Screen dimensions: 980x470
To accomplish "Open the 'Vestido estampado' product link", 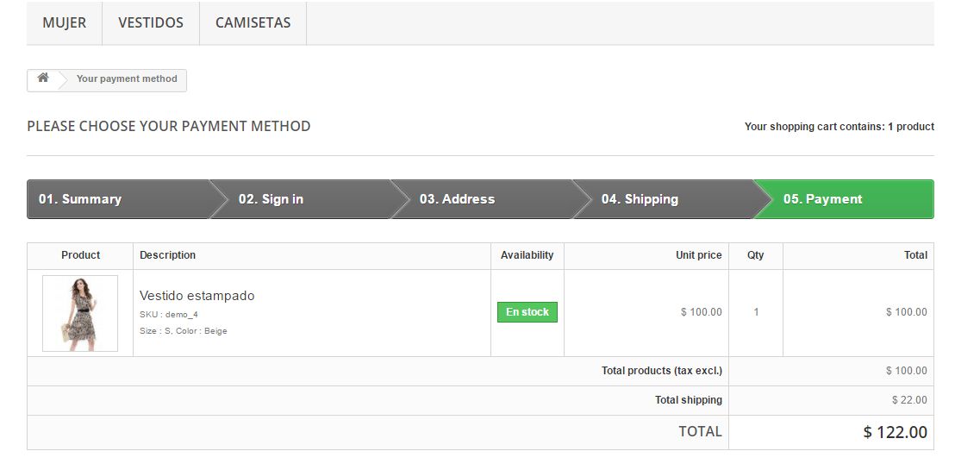I will pos(197,296).
